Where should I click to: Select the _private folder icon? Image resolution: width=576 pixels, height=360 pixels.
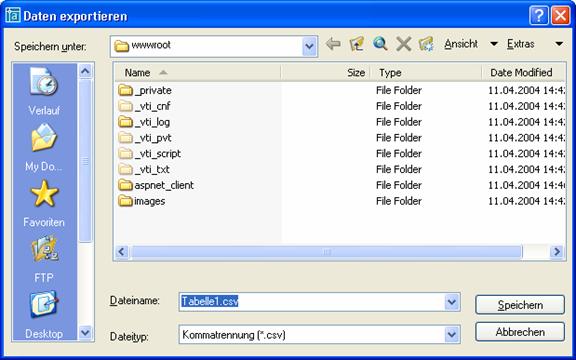(125, 90)
